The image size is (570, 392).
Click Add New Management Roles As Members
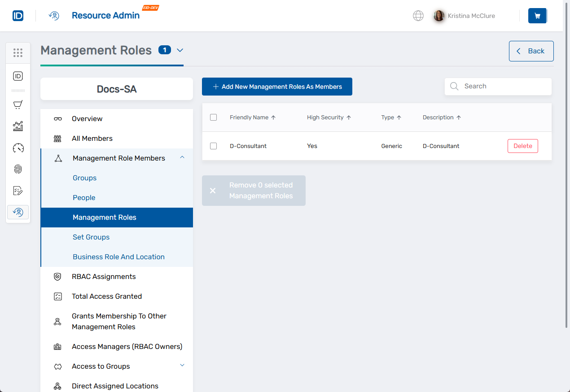pos(277,86)
